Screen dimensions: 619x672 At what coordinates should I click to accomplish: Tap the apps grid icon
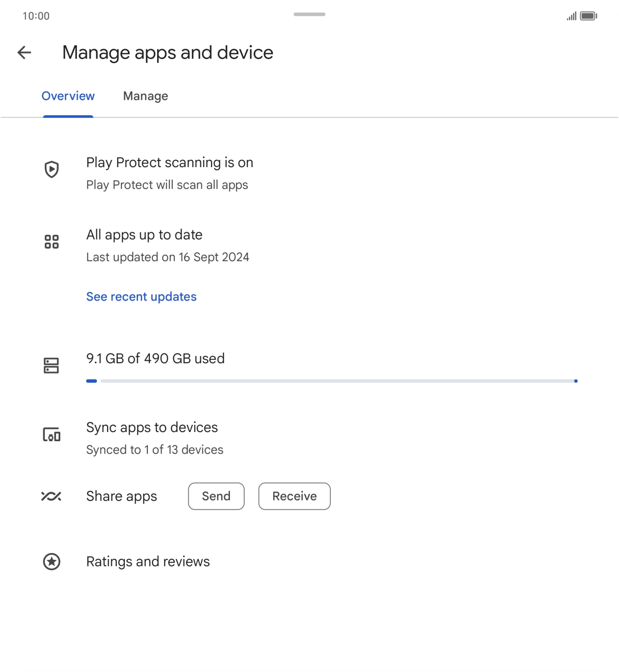[51, 241]
